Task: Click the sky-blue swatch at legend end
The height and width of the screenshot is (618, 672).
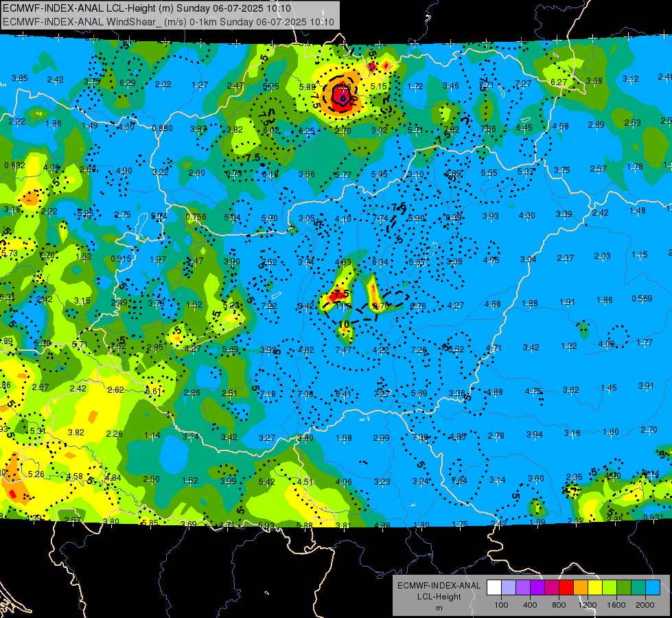Action: click(x=653, y=588)
